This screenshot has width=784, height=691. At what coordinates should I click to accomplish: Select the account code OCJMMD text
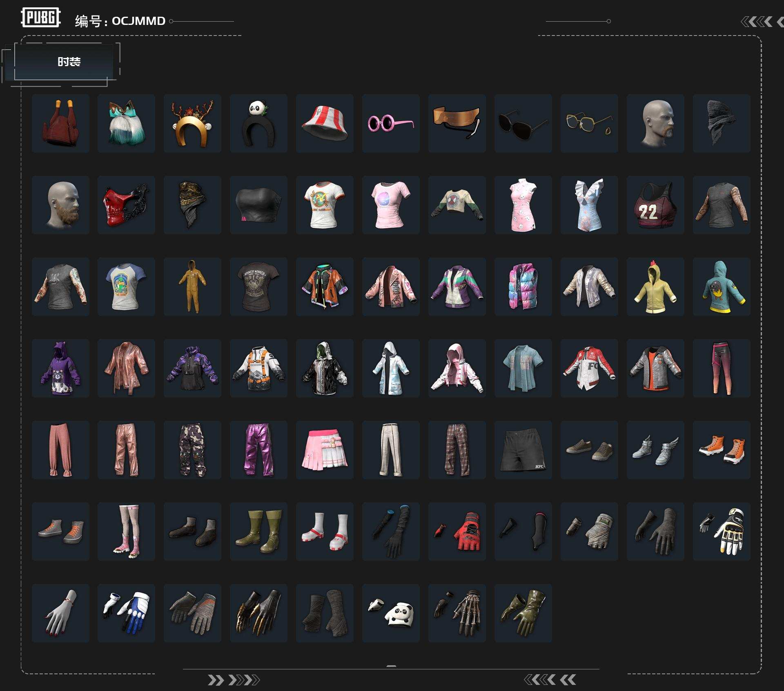click(x=138, y=21)
